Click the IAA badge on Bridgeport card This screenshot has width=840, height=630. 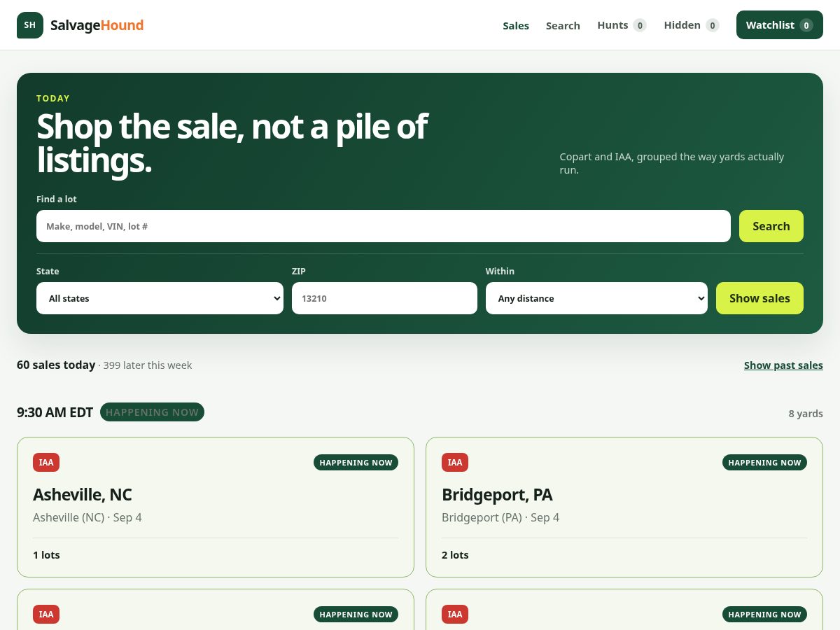click(x=455, y=462)
